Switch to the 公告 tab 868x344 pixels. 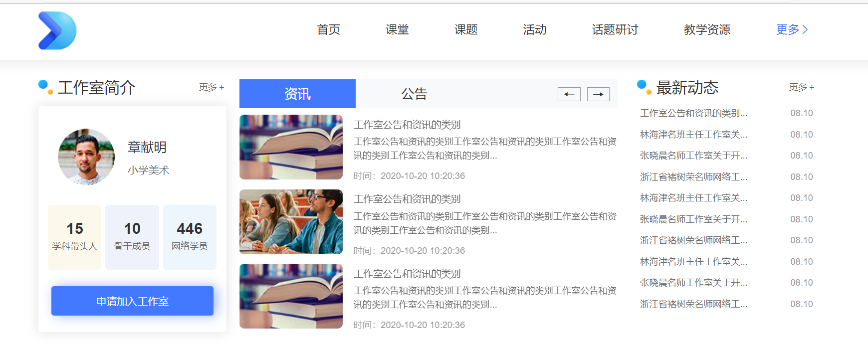pyautogui.click(x=414, y=94)
